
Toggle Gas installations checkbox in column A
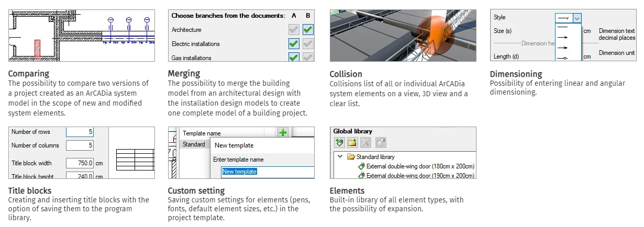(294, 58)
